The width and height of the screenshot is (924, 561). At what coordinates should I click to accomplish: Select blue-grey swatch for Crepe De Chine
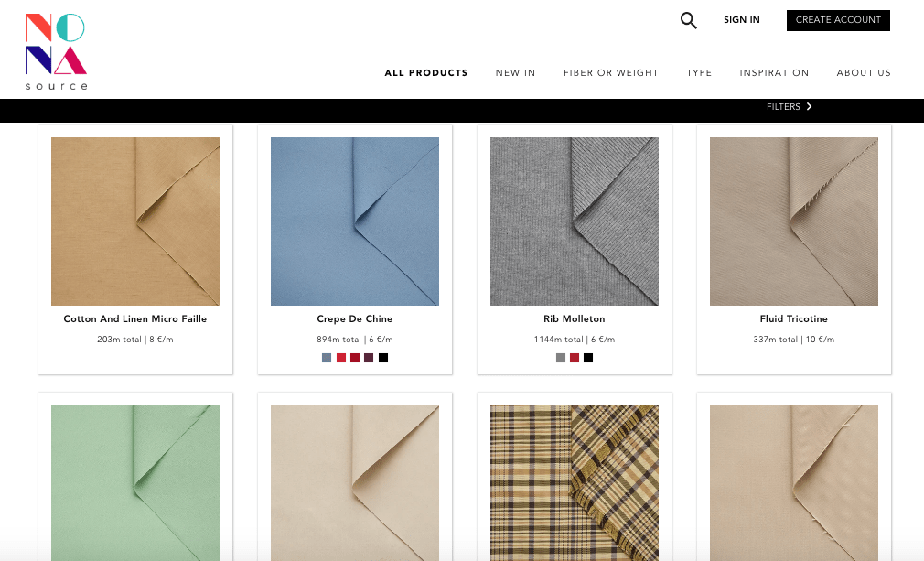coord(327,358)
